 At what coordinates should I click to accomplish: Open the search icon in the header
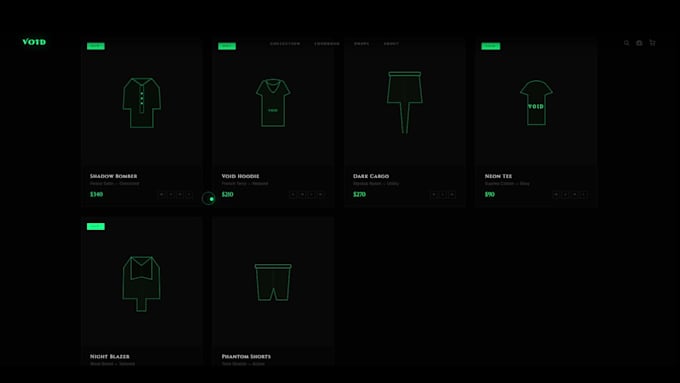(x=626, y=43)
